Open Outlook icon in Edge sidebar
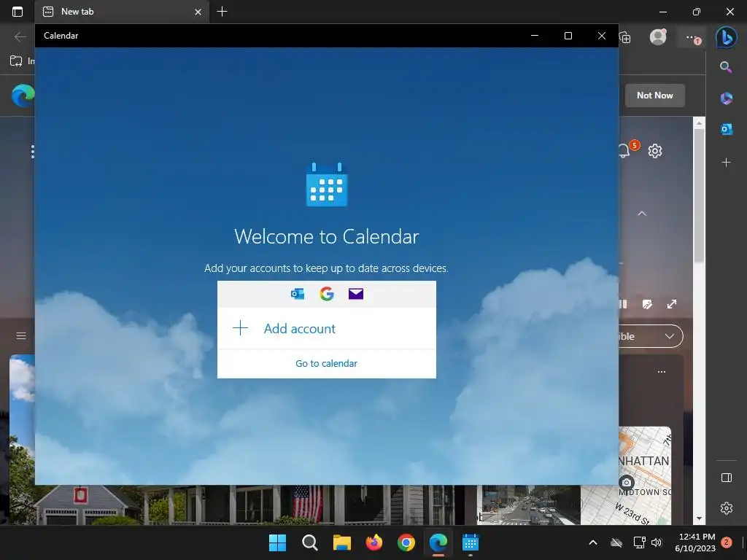 coord(726,129)
